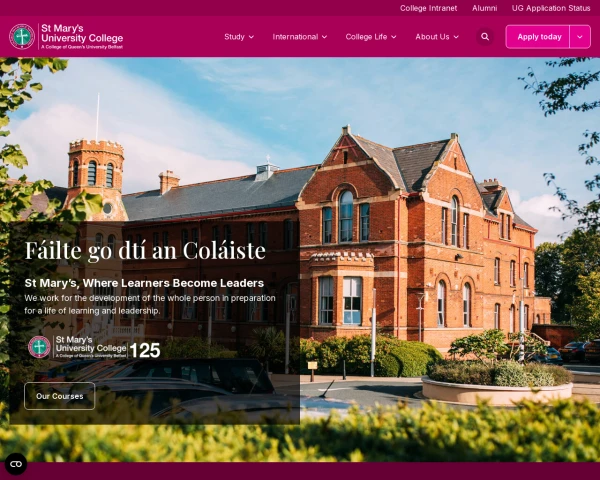The height and width of the screenshot is (480, 600).
Task: Visit the Alumni link
Action: click(484, 8)
